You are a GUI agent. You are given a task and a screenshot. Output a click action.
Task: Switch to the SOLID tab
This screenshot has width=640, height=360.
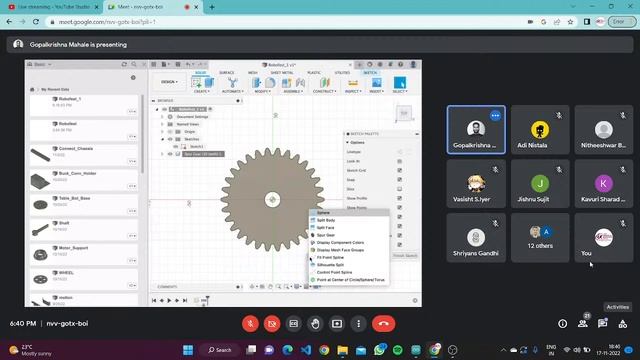(x=200, y=73)
